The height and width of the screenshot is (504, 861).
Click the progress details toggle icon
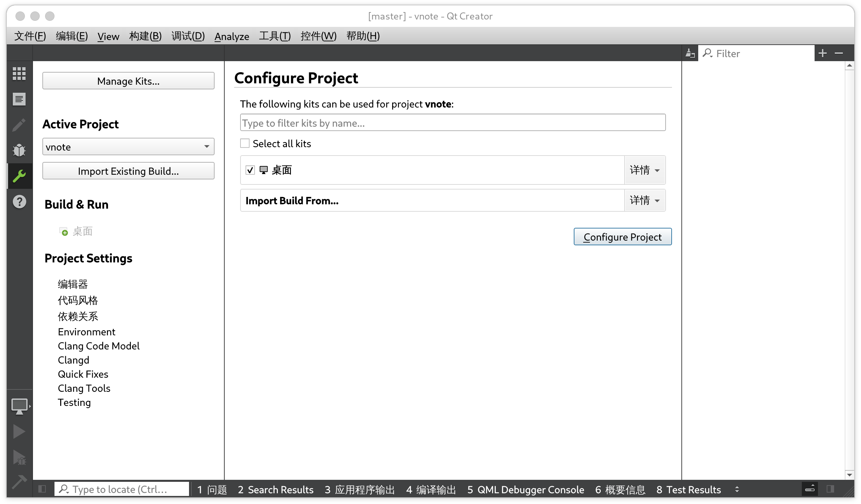(x=810, y=489)
